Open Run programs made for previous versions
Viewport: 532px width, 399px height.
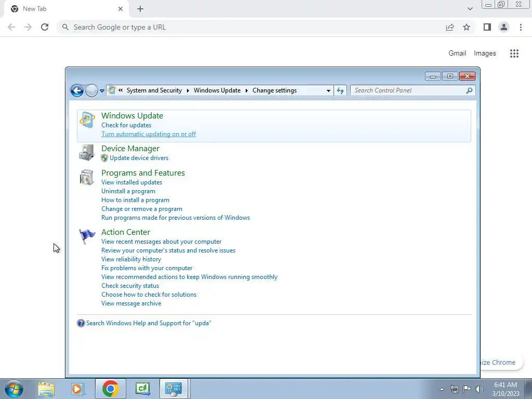pos(176,218)
